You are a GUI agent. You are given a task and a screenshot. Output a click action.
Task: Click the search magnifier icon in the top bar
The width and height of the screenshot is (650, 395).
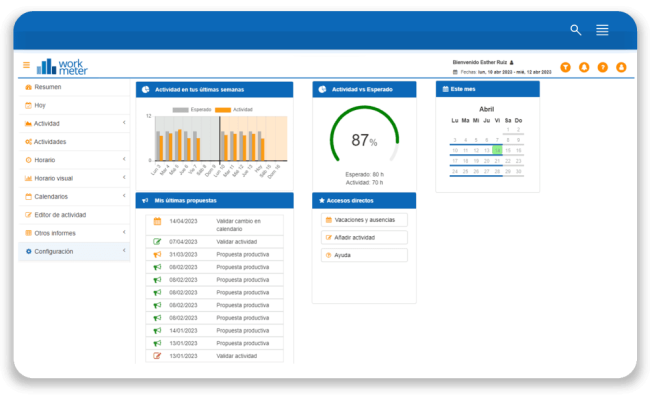click(575, 30)
